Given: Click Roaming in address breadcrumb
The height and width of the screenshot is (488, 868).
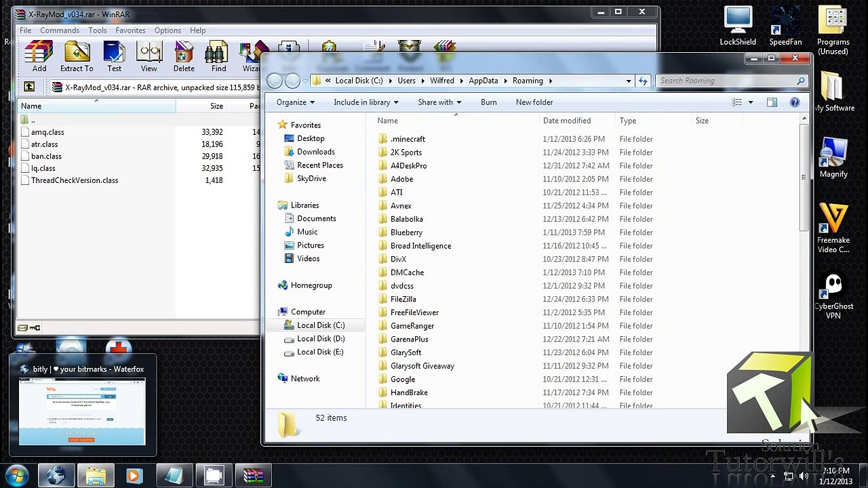Looking at the screenshot, I should click(528, 81).
